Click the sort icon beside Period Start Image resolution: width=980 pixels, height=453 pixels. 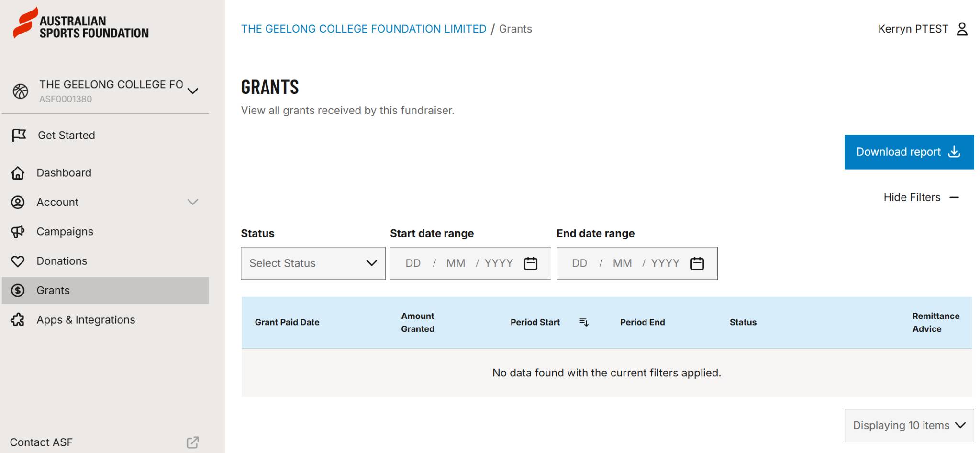584,322
